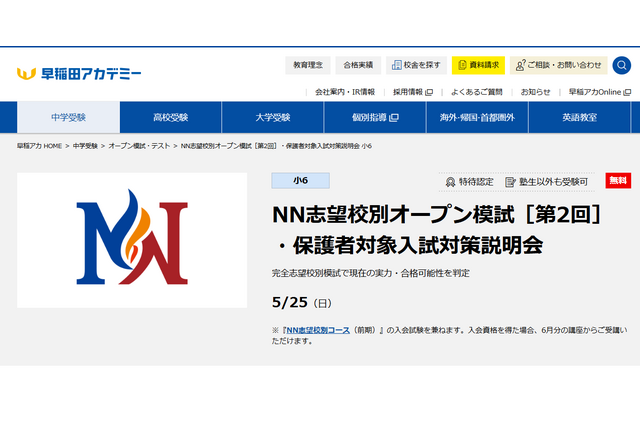This screenshot has height=426, width=640.
Task: Click external-link icon on 個別指導 tab
Action: (394, 118)
